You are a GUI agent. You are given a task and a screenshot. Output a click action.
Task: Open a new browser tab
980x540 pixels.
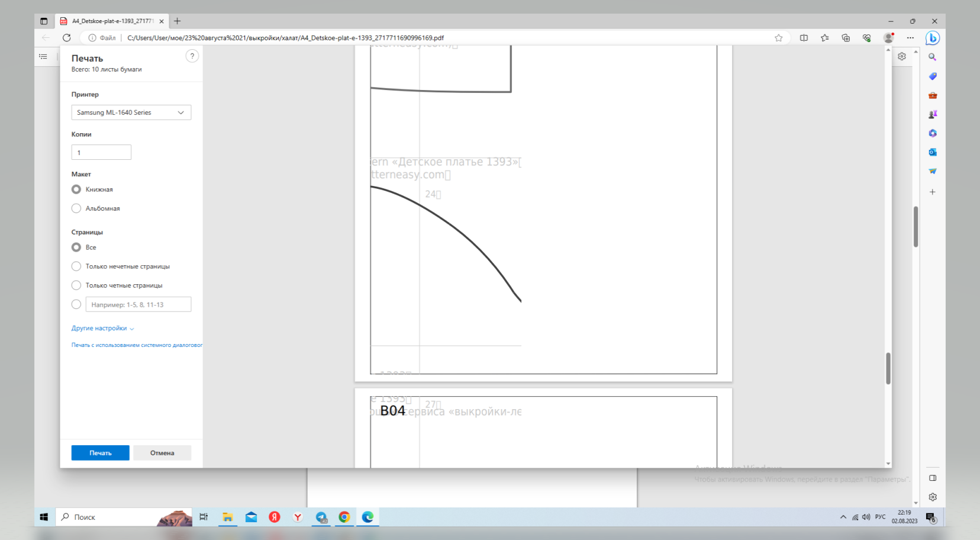click(177, 21)
